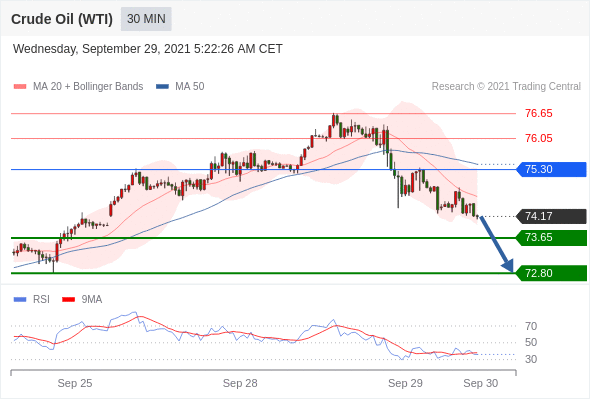This screenshot has width=590, height=400.
Task: Click the Sep 25 date axis label
Action: pyautogui.click(x=75, y=383)
